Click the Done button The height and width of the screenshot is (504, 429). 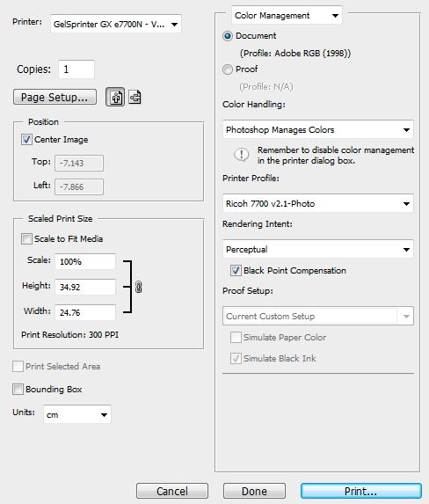click(254, 491)
